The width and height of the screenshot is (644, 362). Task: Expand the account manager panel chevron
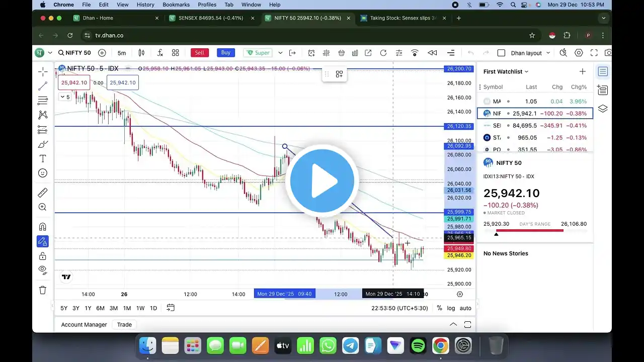pos(453,324)
